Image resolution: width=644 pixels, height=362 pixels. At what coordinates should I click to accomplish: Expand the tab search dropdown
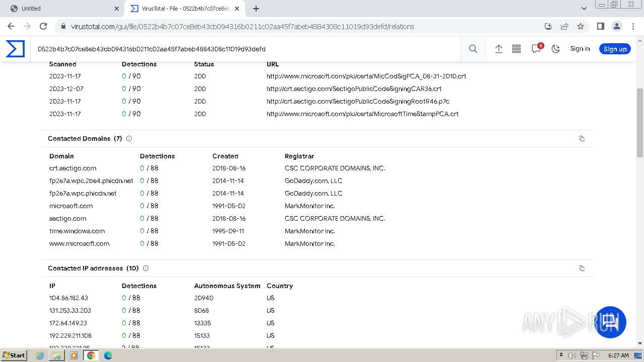[x=584, y=9]
